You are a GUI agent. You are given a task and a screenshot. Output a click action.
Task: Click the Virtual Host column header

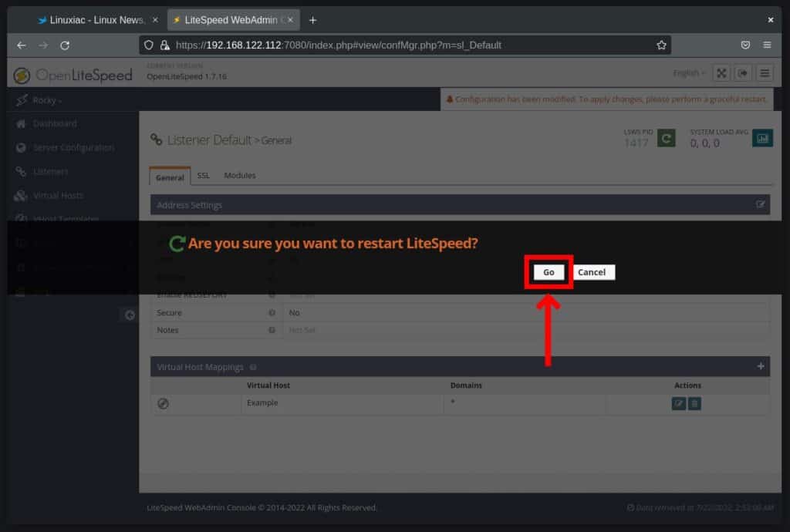click(x=268, y=385)
